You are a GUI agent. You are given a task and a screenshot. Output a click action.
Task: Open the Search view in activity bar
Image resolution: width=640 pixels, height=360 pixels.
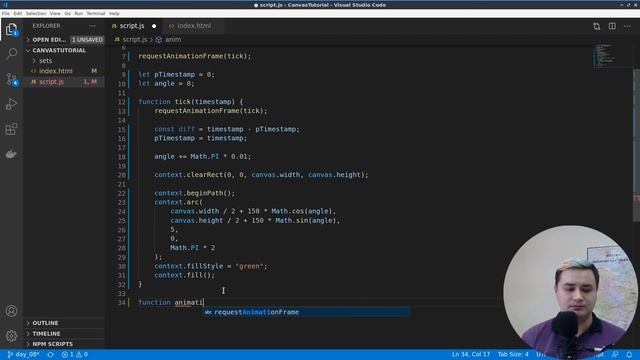[x=11, y=53]
